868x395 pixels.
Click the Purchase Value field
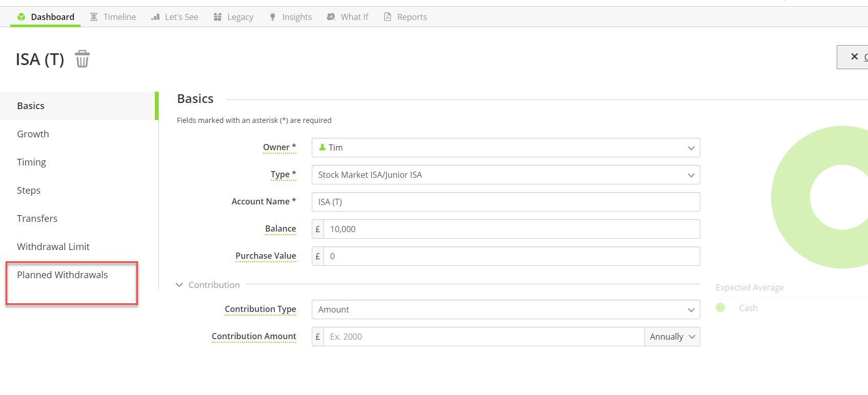[x=512, y=256]
